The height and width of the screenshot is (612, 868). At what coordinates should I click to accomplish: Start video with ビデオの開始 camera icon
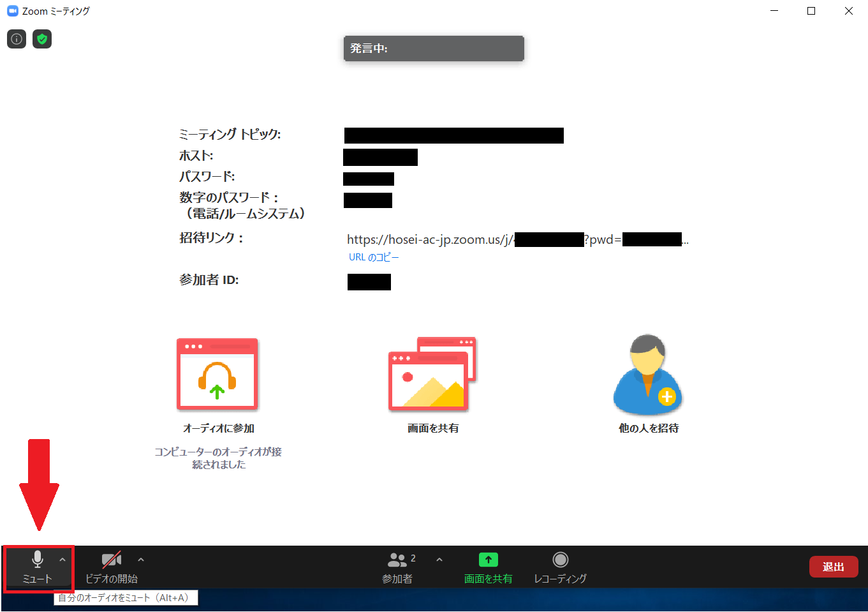[x=112, y=567]
